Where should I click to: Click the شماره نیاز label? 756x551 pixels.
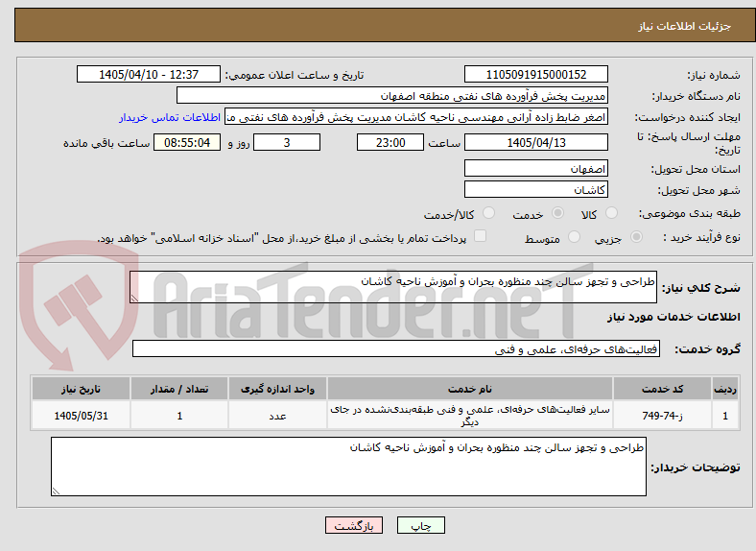pyautogui.click(x=714, y=75)
